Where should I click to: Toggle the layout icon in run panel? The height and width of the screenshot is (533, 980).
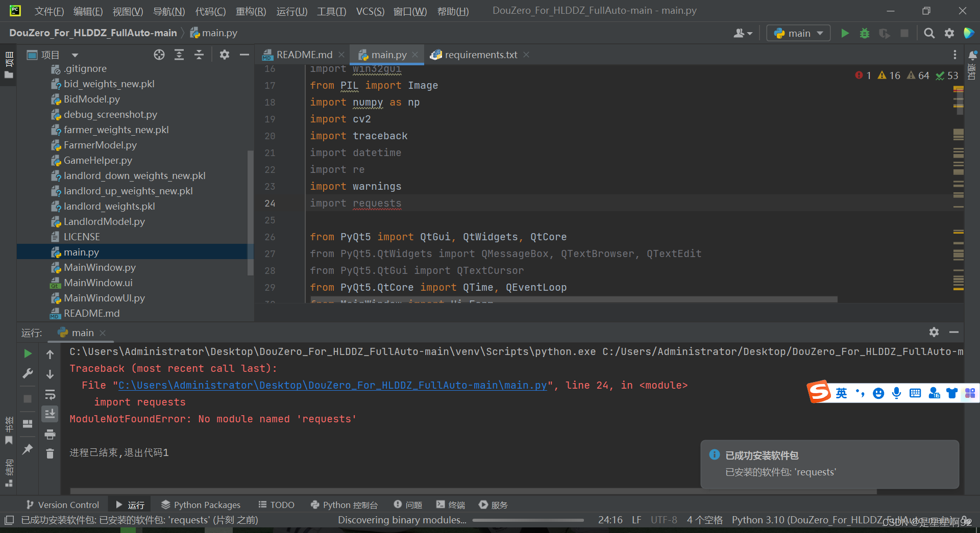point(28,424)
